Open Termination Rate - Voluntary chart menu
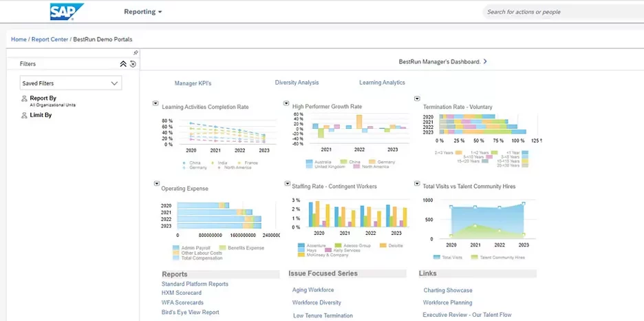This screenshot has height=321, width=644. [417, 99]
